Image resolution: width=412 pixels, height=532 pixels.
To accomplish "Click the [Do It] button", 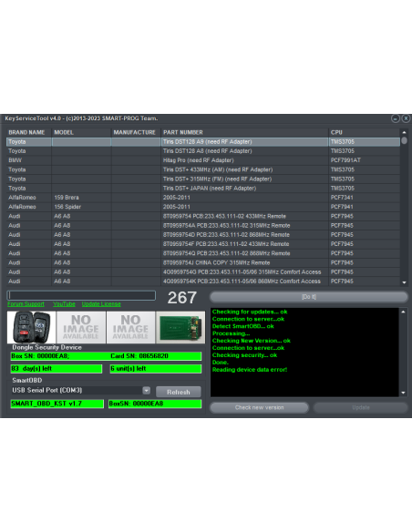I will [309, 297].
